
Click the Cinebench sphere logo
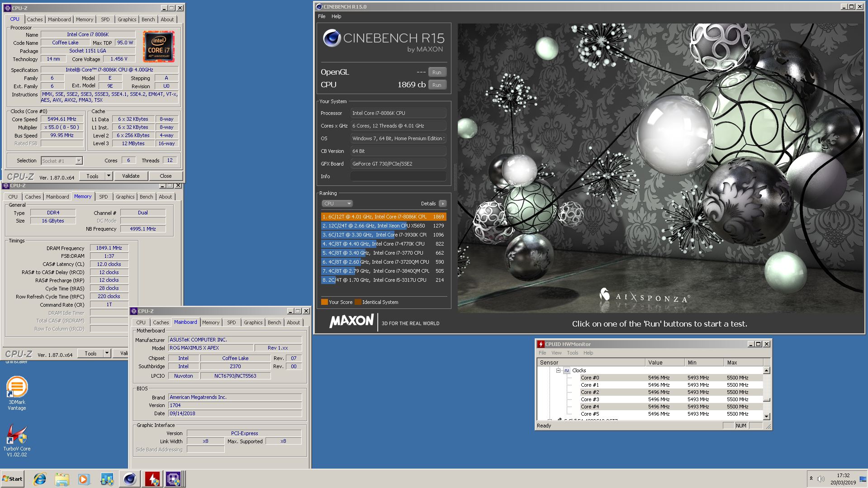point(332,38)
